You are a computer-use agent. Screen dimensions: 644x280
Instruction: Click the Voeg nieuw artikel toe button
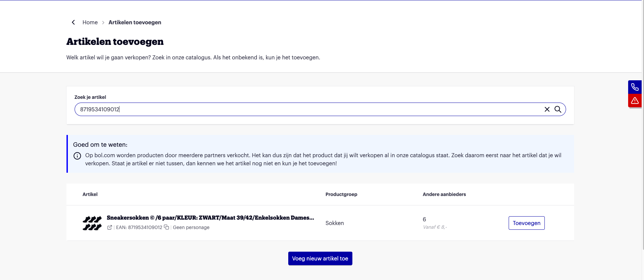pyautogui.click(x=320, y=258)
